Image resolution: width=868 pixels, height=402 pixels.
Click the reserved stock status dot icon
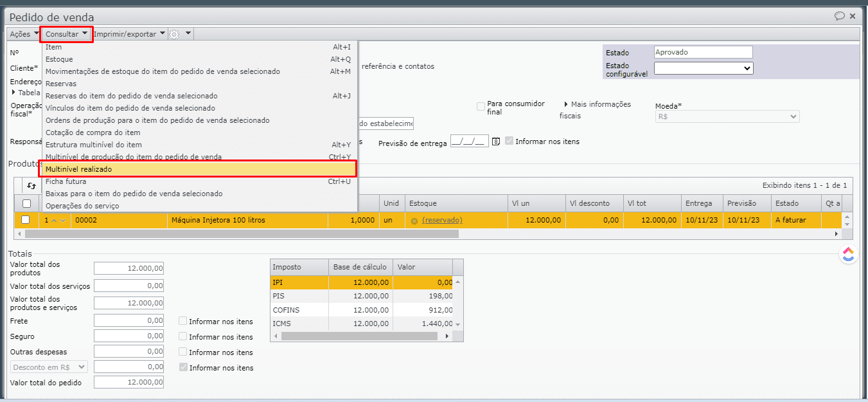click(414, 221)
